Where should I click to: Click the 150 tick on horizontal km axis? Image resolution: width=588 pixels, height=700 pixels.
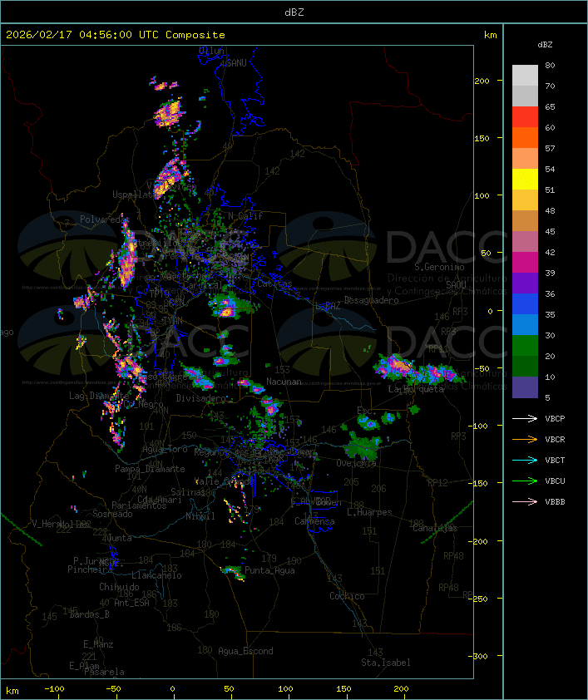343,689
